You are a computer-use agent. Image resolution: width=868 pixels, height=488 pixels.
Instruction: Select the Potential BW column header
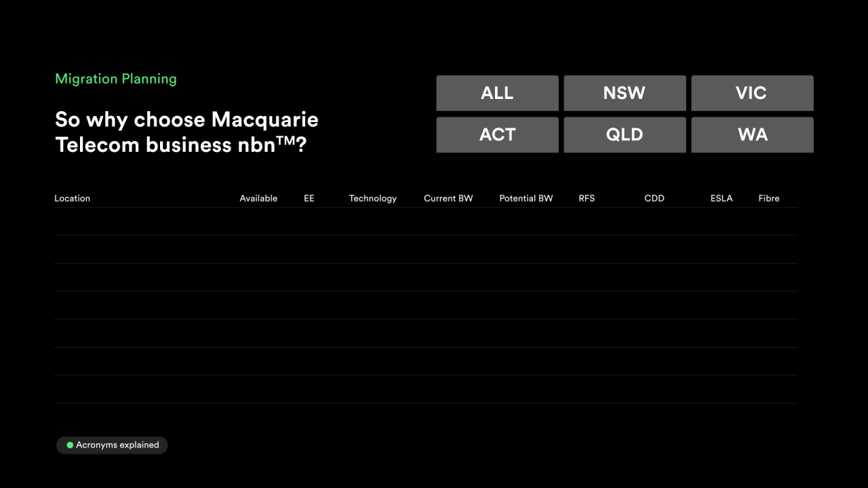click(526, 198)
